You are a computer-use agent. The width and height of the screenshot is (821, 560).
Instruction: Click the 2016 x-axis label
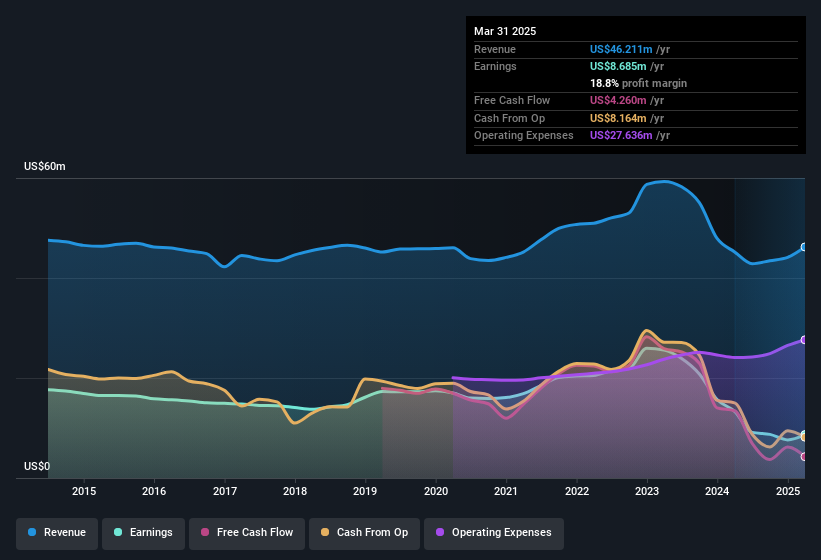pyautogui.click(x=154, y=491)
